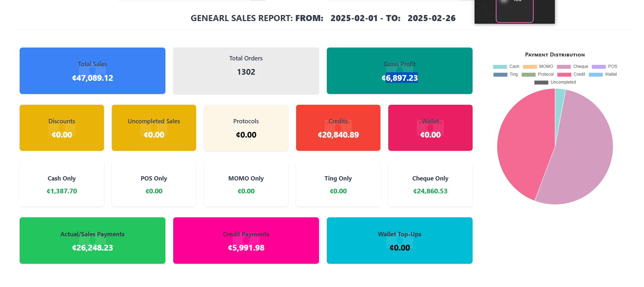Click the magenta Credit Payments card

click(x=246, y=241)
